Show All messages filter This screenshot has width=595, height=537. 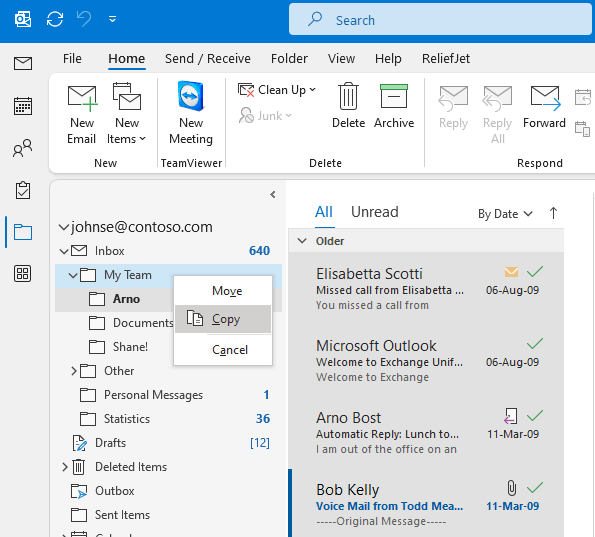tap(324, 212)
